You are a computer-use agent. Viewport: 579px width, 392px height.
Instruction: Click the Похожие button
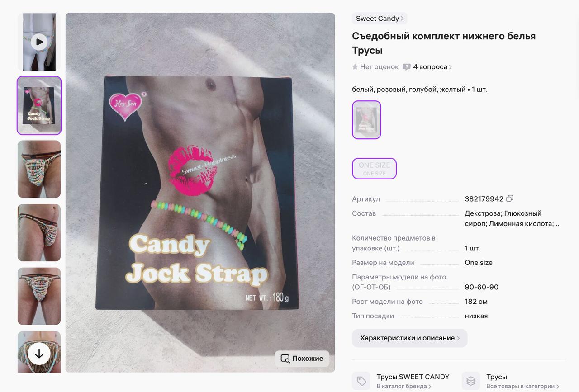pyautogui.click(x=302, y=359)
